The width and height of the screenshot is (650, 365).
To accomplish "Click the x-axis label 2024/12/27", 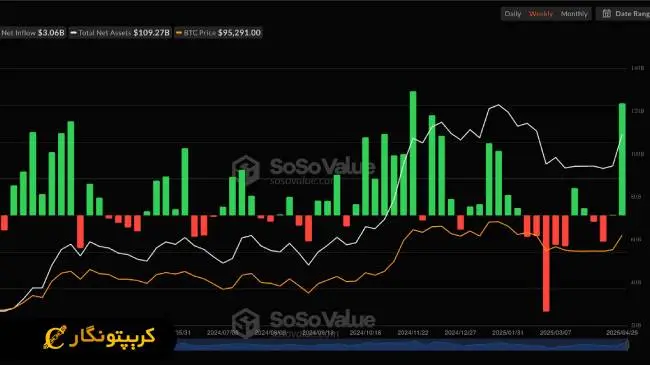I will click(x=460, y=333).
